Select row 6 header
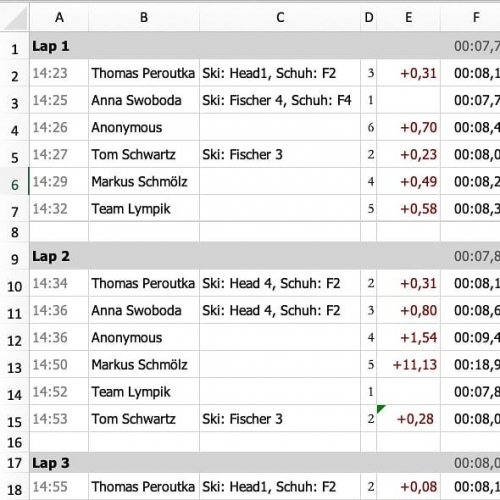Viewport: 500px width, 500px height. (x=14, y=181)
